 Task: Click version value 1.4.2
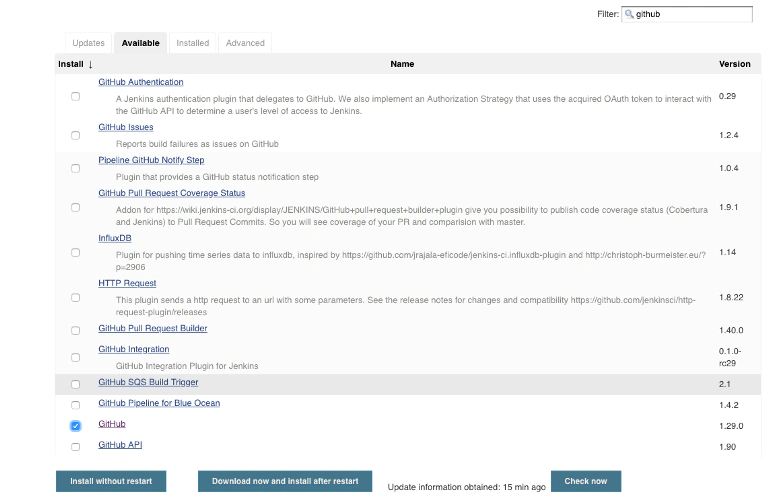(728, 405)
